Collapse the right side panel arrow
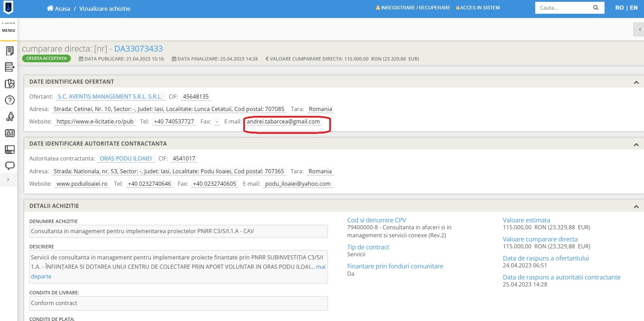Image resolution: width=644 pixels, height=321 pixels. (x=640, y=29)
